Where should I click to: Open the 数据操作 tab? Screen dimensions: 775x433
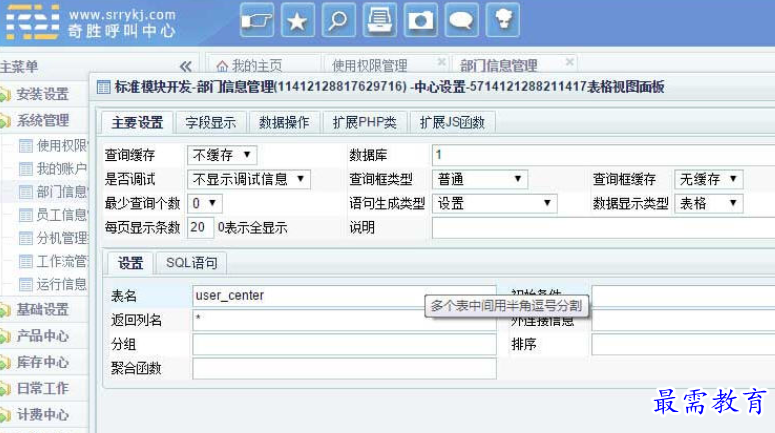point(284,123)
